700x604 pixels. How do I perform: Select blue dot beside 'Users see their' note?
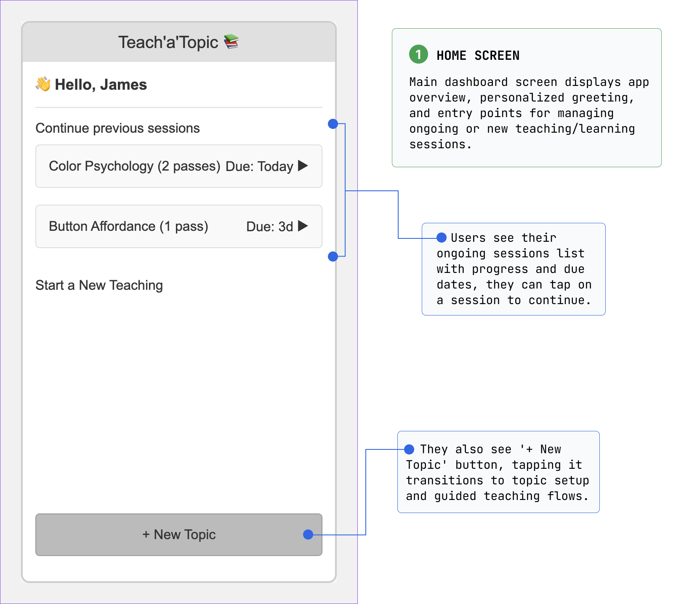click(x=441, y=238)
